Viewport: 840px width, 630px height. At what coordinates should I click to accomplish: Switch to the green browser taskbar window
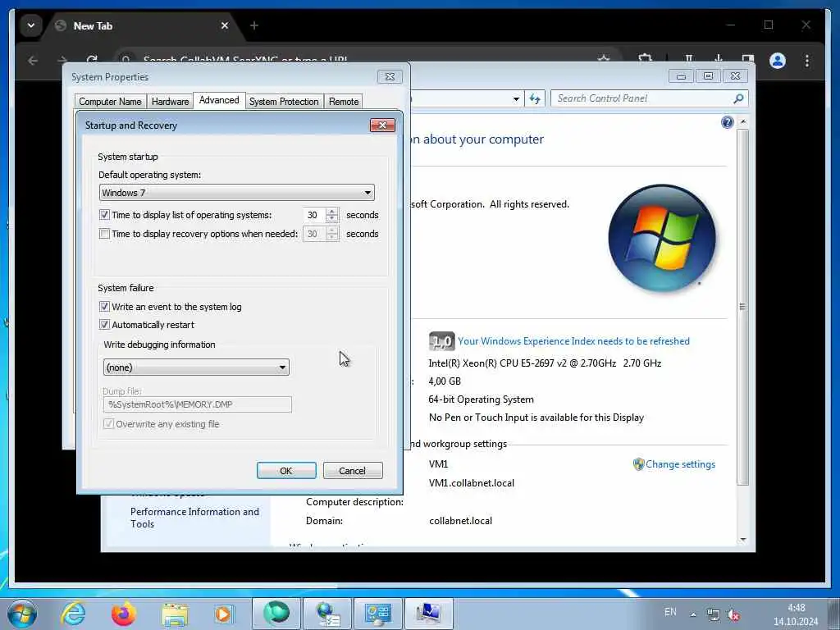pos(276,614)
